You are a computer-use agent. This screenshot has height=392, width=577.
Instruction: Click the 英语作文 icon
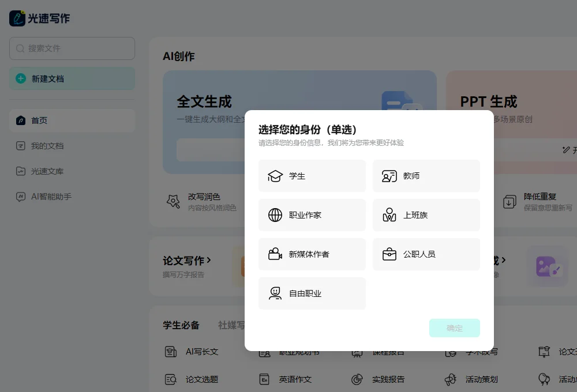(x=264, y=379)
